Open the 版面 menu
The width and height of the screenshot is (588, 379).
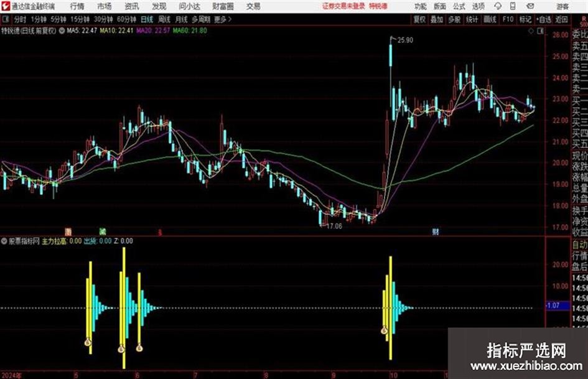pos(439,6)
